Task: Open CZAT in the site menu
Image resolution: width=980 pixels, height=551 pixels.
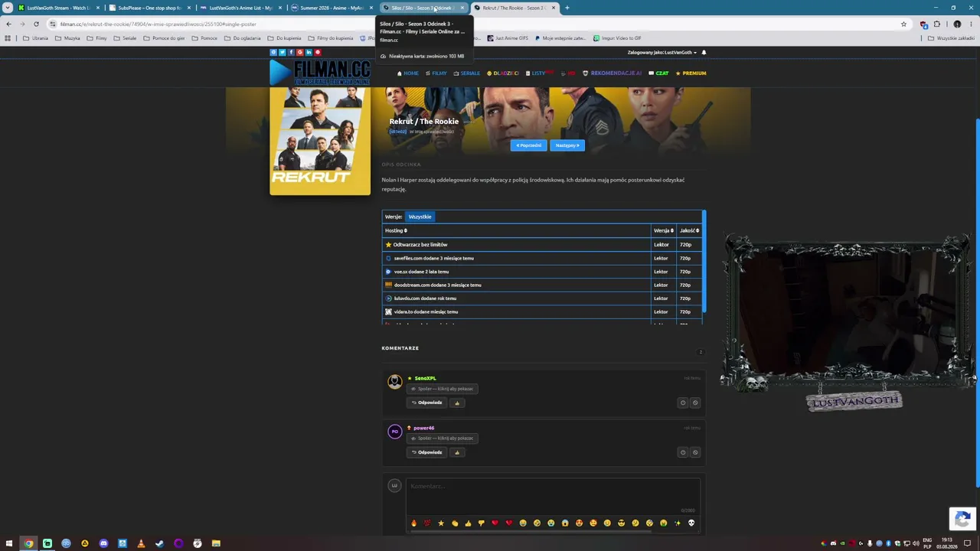Action: [x=658, y=73]
